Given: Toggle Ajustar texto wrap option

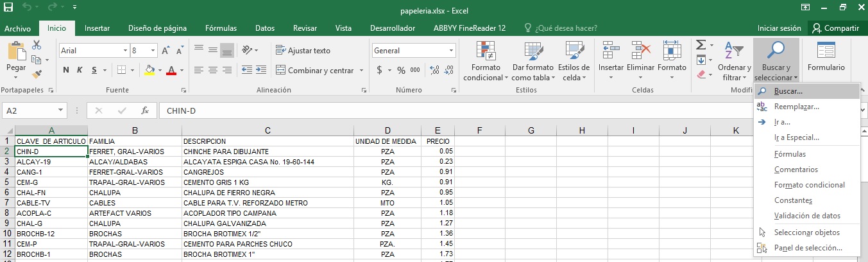Looking at the screenshot, I should 303,51.
